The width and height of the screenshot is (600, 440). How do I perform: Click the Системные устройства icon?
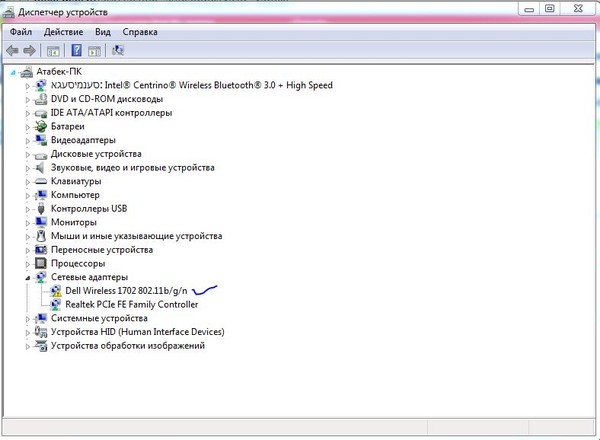41,318
